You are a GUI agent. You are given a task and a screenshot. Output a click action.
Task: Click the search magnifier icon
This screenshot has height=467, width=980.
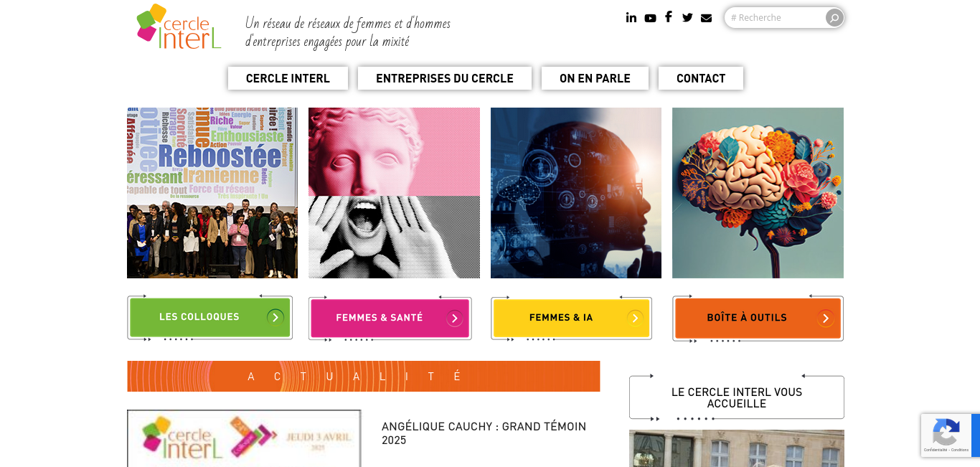pyautogui.click(x=834, y=18)
